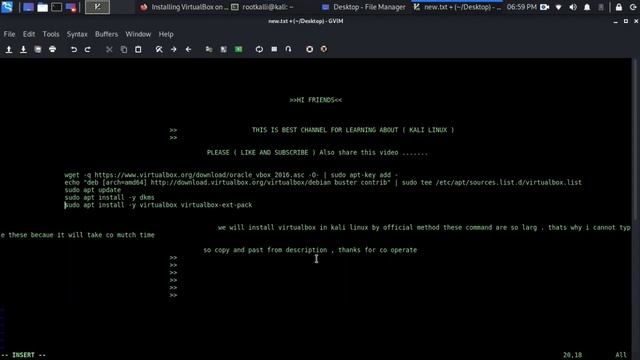Open the notifications bell icon

coord(587,7)
